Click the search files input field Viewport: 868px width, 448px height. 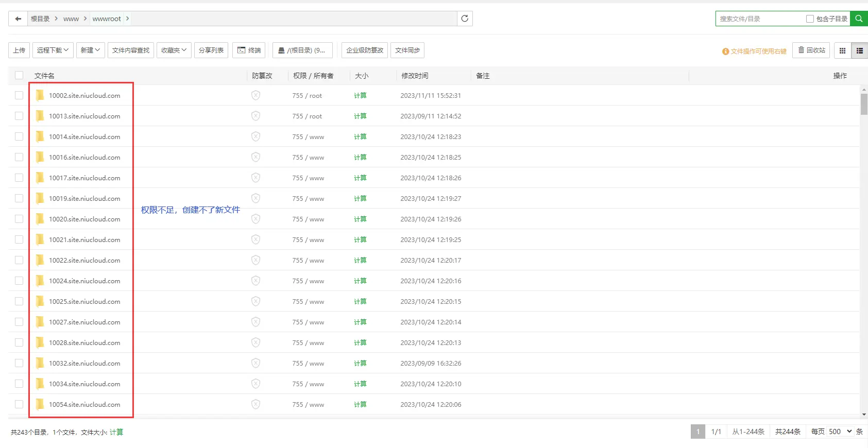[x=760, y=19]
